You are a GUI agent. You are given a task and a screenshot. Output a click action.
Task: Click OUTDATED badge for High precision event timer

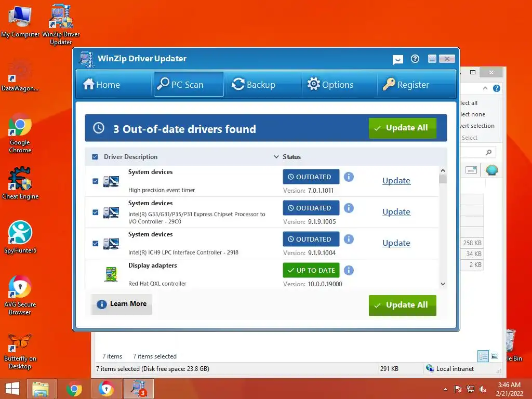(x=311, y=177)
